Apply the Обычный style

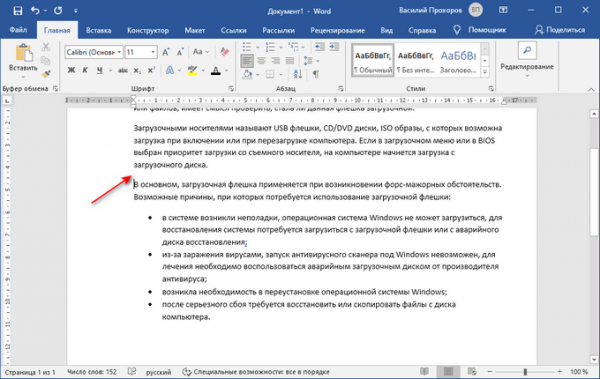pyautogui.click(x=373, y=61)
